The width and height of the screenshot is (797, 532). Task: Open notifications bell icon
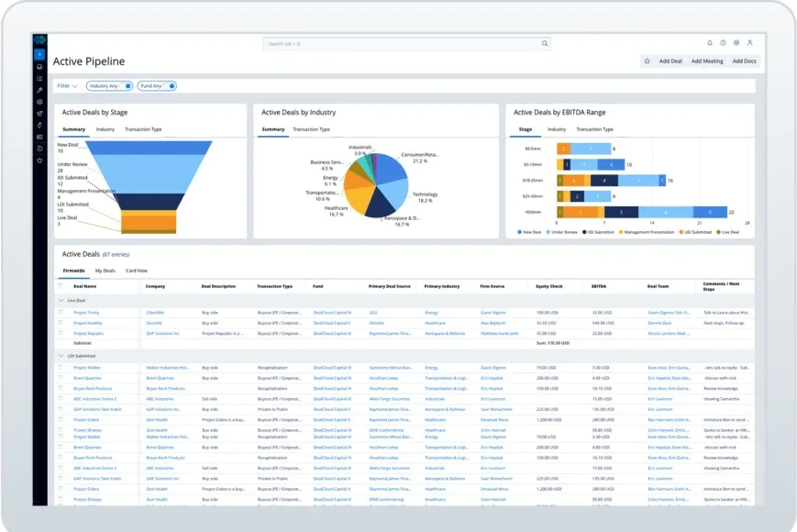710,43
